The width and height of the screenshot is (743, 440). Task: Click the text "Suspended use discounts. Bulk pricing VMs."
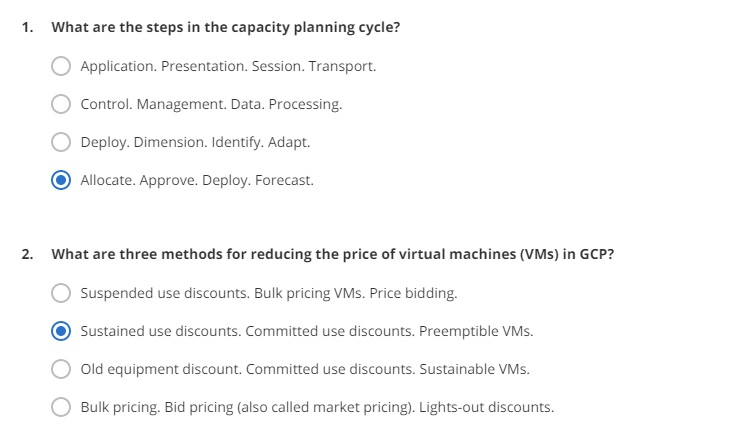click(269, 293)
